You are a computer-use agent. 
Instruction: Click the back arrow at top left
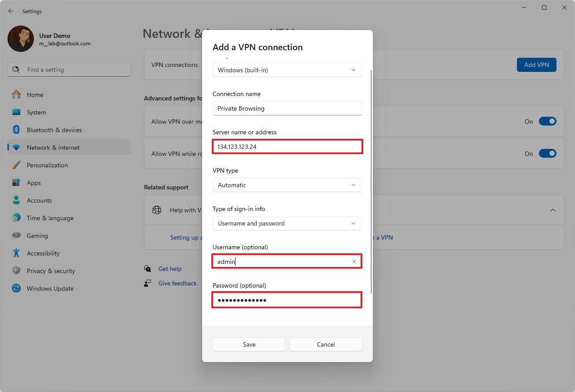point(11,11)
